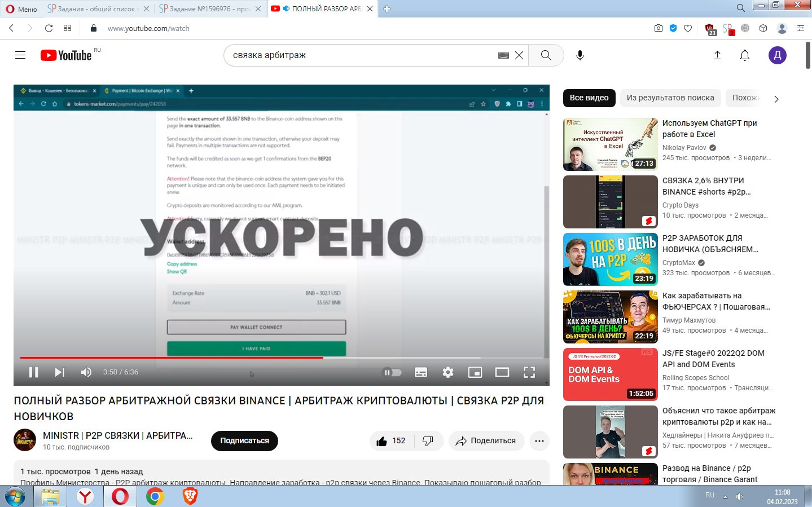
Task: Toggle the autoplay switch in player
Action: coord(392,372)
